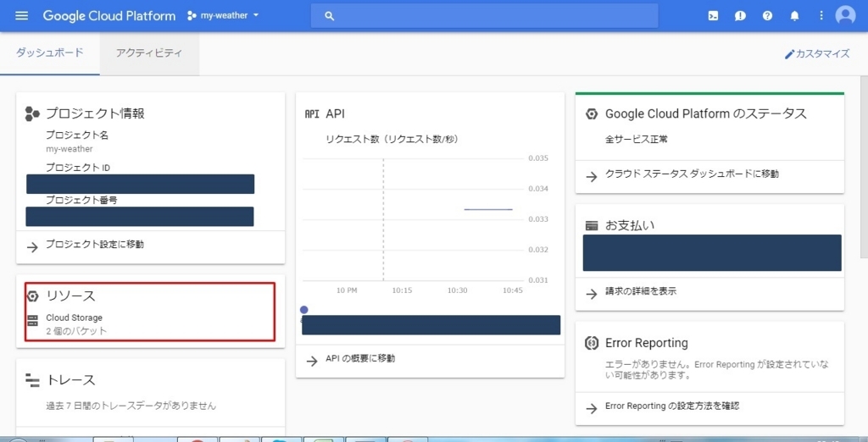Image resolution: width=868 pixels, height=442 pixels.
Task: Click arrow beside クラウド ステータス ダッシュボード
Action: 592,176
